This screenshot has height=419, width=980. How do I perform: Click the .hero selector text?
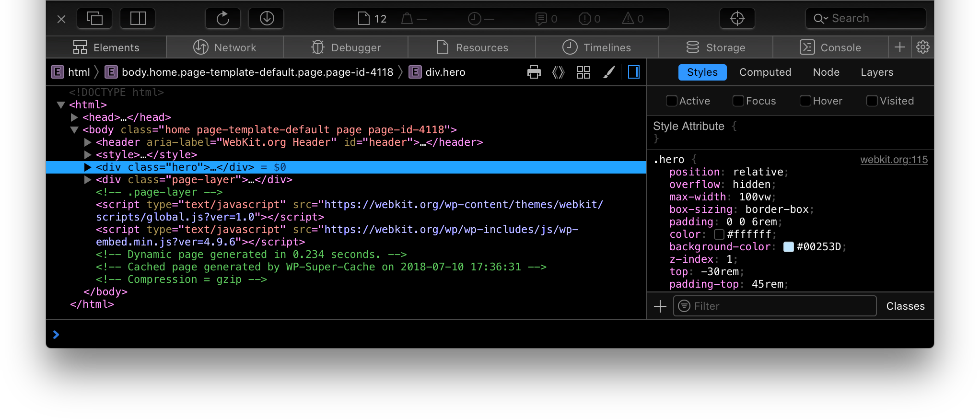[x=669, y=160]
